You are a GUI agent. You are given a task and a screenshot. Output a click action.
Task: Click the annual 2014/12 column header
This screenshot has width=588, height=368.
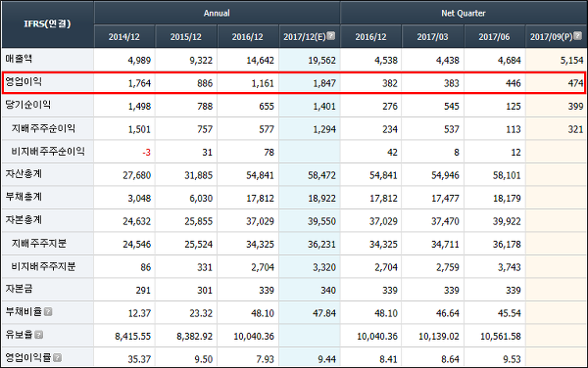(x=124, y=36)
